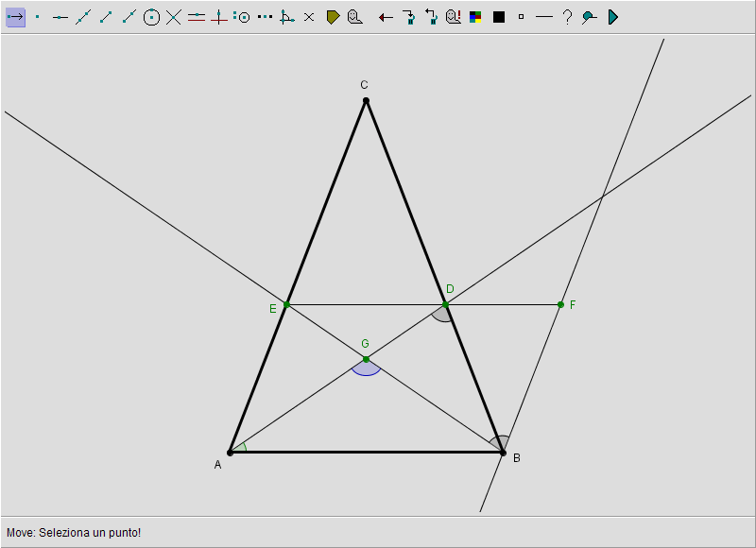Change the point style small square

coord(521,17)
